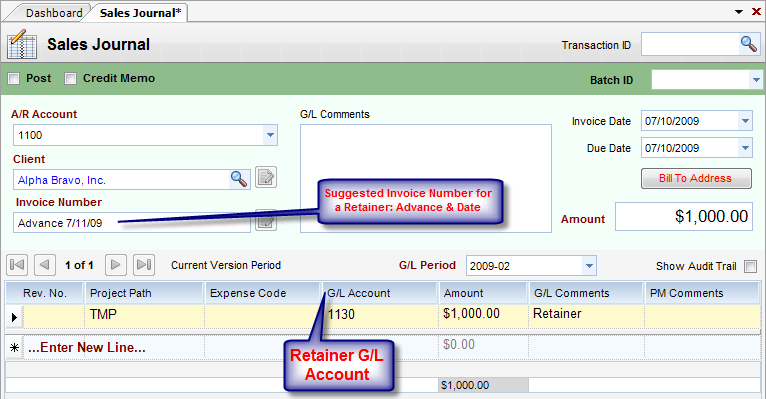Go to next record arrow
Screen dimensions: 766x399
[115, 265]
